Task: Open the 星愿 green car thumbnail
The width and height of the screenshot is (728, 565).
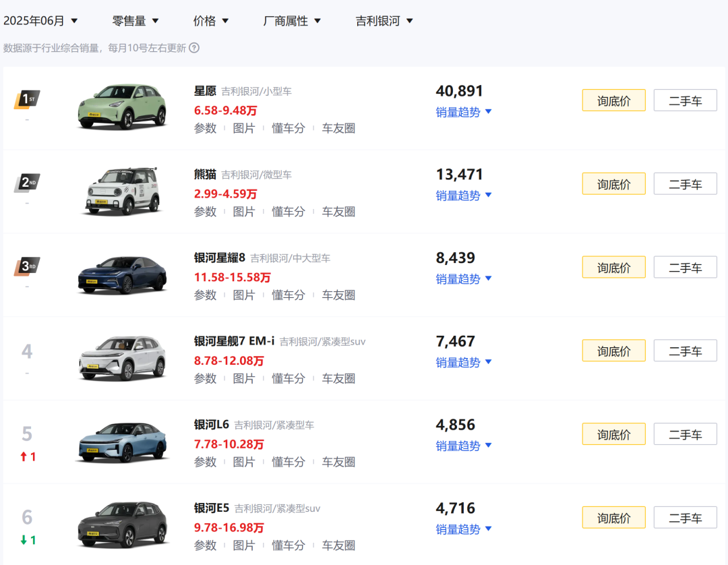Action: (122, 107)
